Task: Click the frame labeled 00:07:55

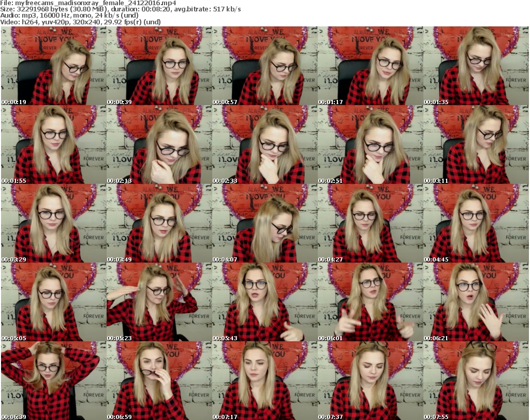Action: pos(476,381)
